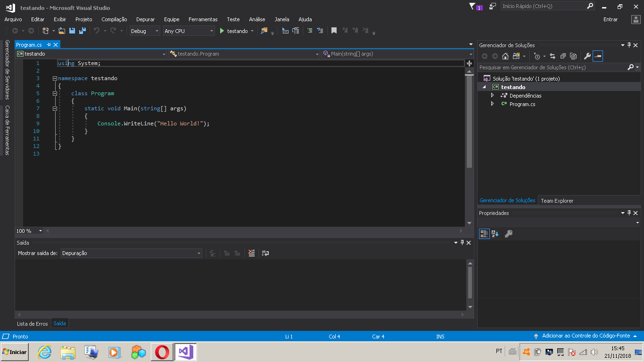Click the feedback icon beside notifications
Viewport: 644px width, 362px height.
coord(493,6)
